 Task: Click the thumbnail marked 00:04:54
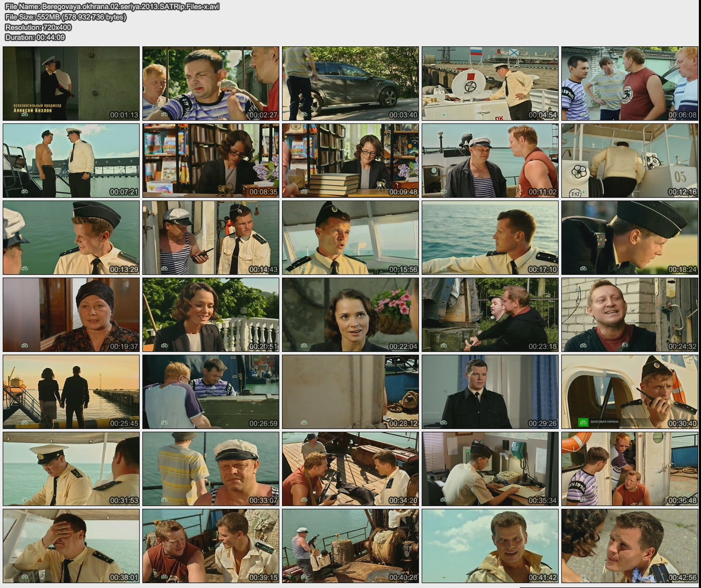(490, 84)
